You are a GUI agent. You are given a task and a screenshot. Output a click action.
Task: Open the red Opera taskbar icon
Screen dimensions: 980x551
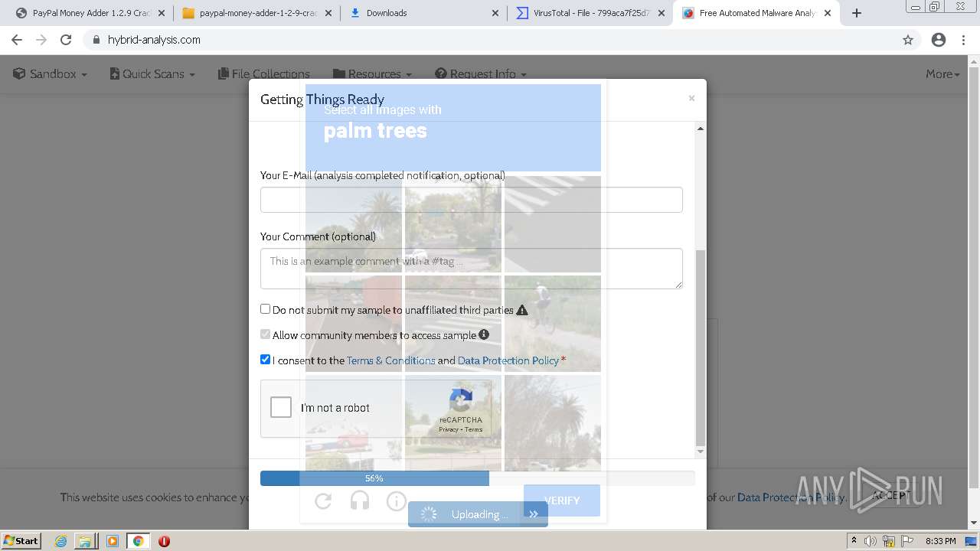click(164, 541)
